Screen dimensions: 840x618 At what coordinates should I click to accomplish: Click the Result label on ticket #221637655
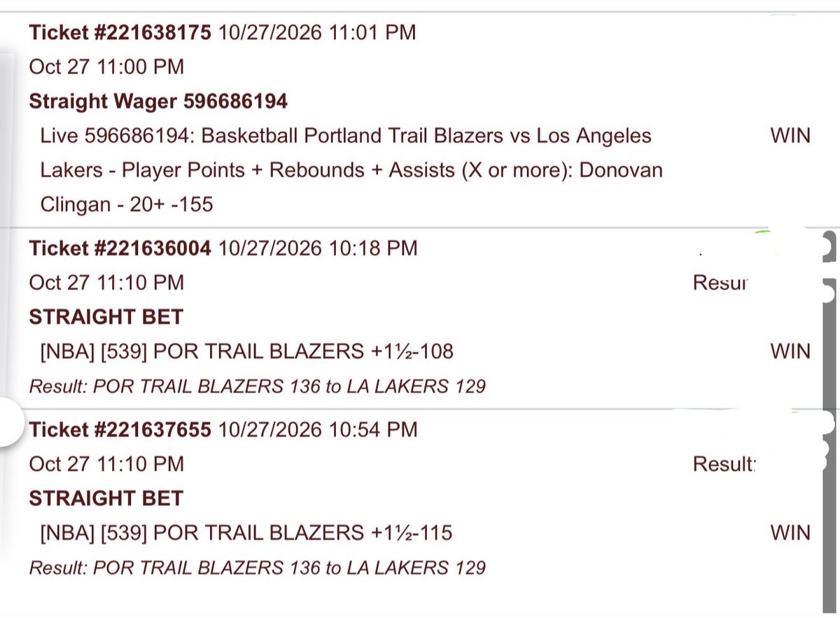coord(724,464)
